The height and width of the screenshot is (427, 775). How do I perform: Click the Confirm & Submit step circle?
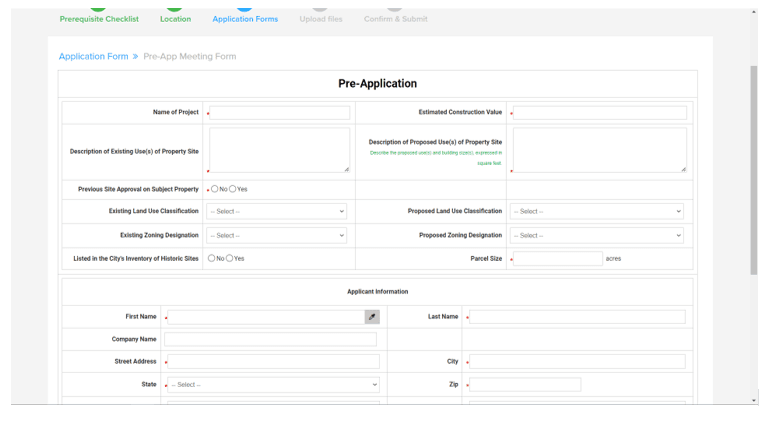tap(395, 6)
